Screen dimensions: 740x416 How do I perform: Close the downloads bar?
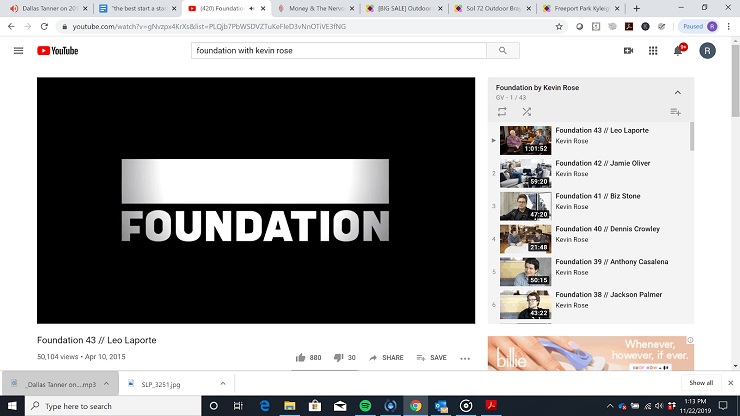[731, 383]
